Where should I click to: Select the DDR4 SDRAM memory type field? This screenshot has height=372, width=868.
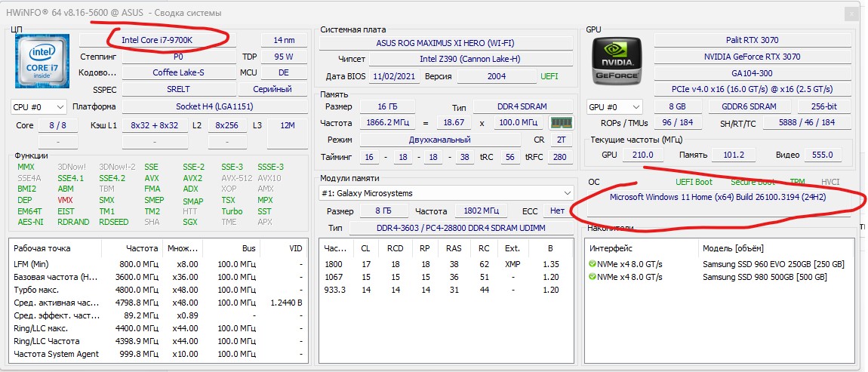pos(523,106)
